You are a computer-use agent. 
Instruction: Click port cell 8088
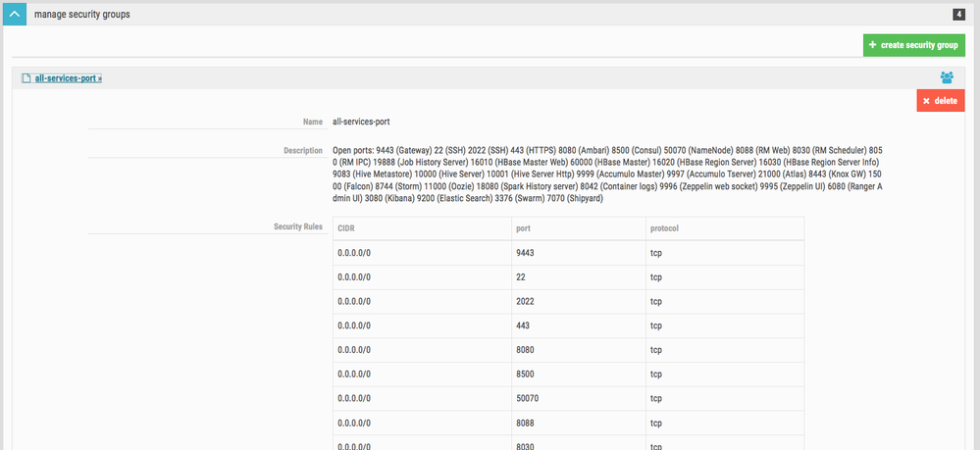point(579,424)
